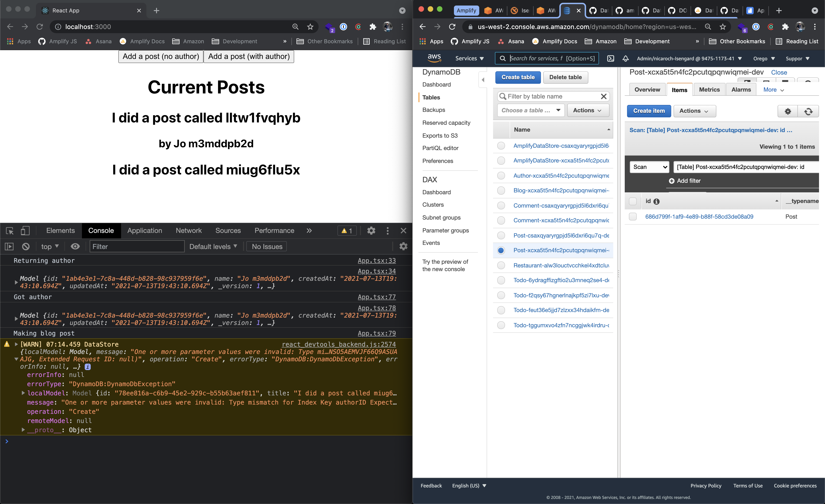Create a live expression with the eye icon
The image size is (825, 504).
coord(75,246)
